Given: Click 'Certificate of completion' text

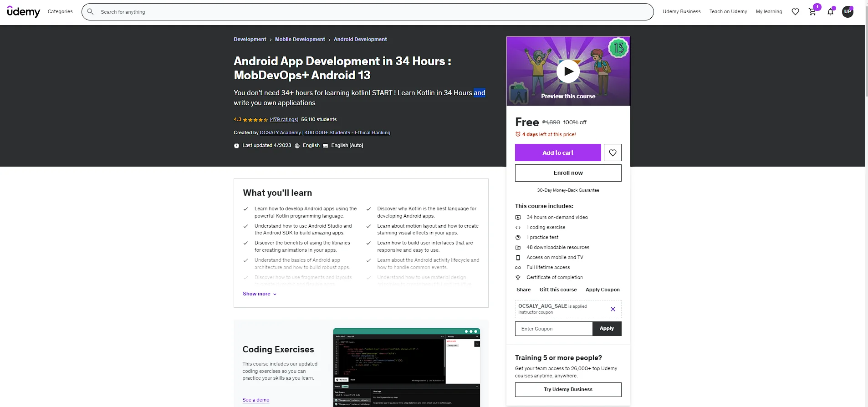Looking at the screenshot, I should tap(555, 278).
